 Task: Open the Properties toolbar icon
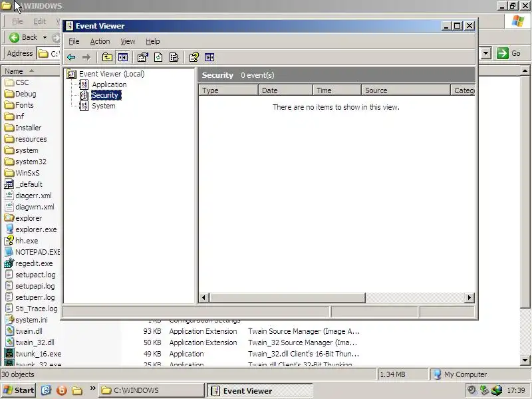click(x=143, y=57)
